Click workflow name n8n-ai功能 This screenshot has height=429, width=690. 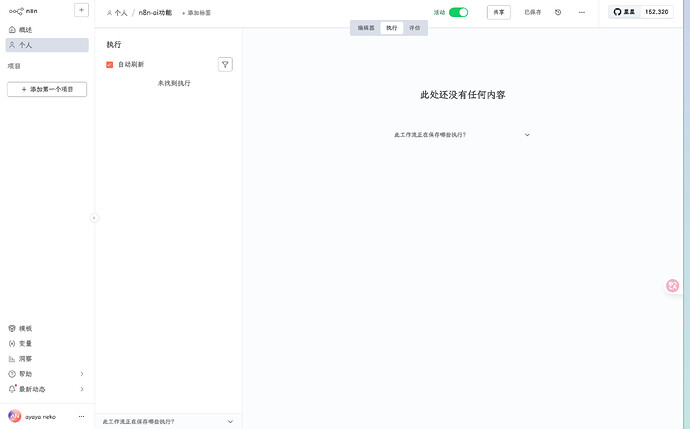point(155,13)
